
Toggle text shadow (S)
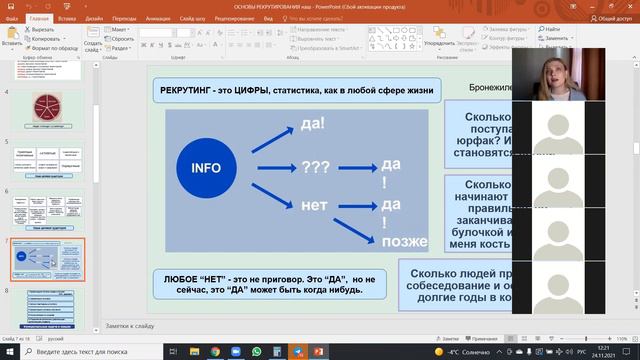point(169,45)
